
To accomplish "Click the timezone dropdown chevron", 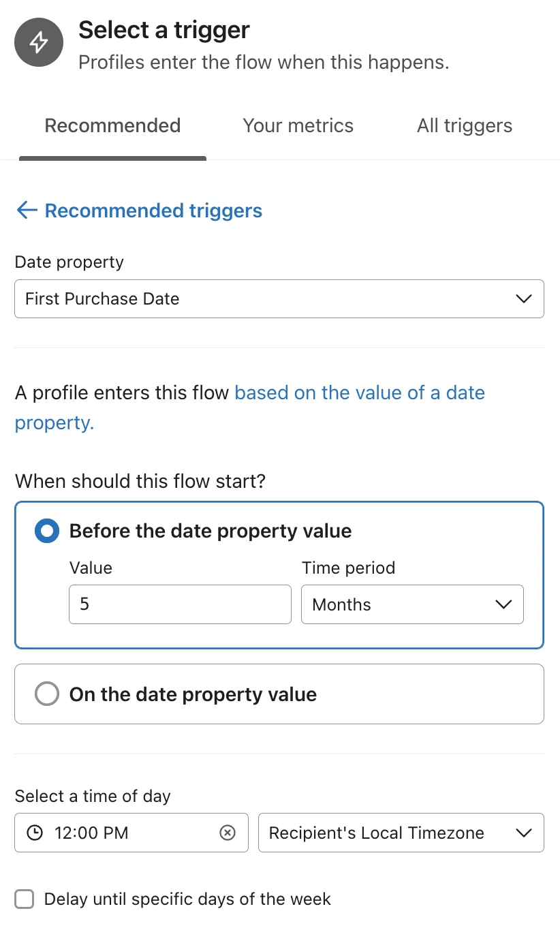I will (x=523, y=833).
